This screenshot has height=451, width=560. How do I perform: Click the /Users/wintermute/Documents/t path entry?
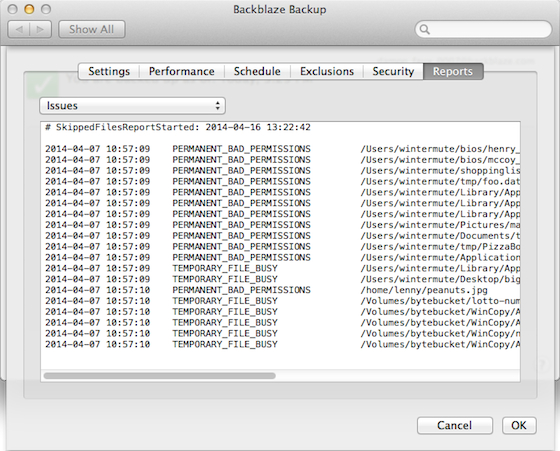coord(440,236)
